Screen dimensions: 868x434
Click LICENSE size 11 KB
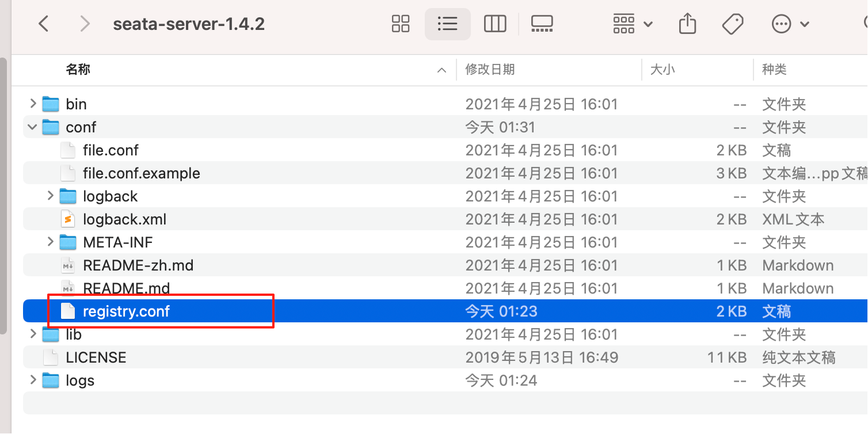pos(727,357)
